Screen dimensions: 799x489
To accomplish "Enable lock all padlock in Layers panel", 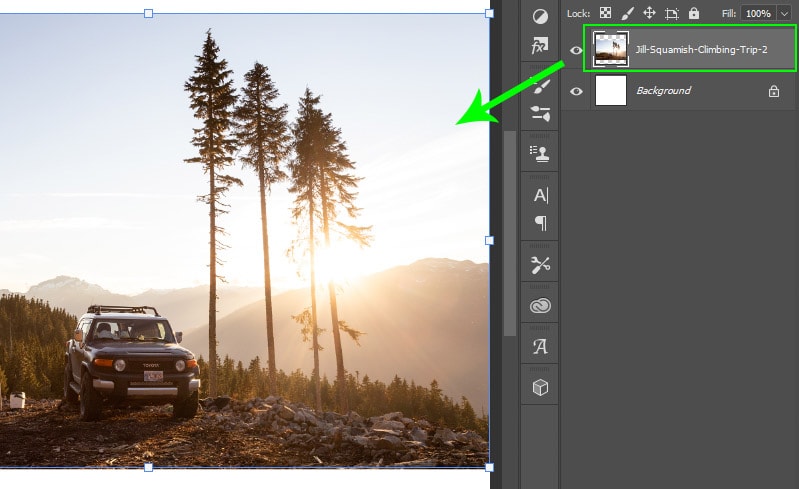I will coord(692,13).
